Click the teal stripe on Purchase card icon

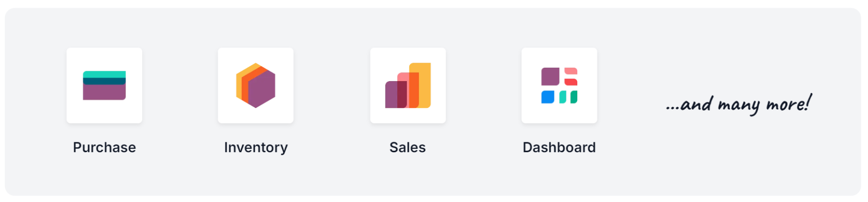tap(104, 74)
